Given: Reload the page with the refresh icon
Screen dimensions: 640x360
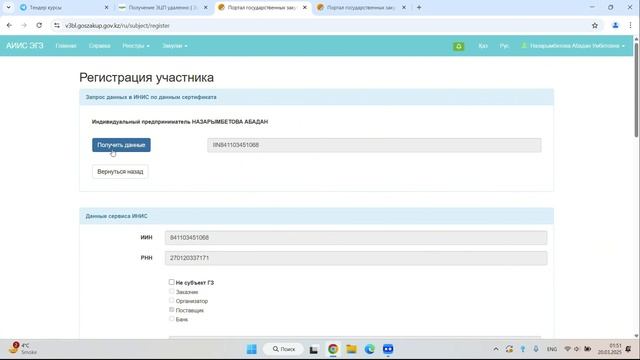Looking at the screenshot, I should (39, 25).
